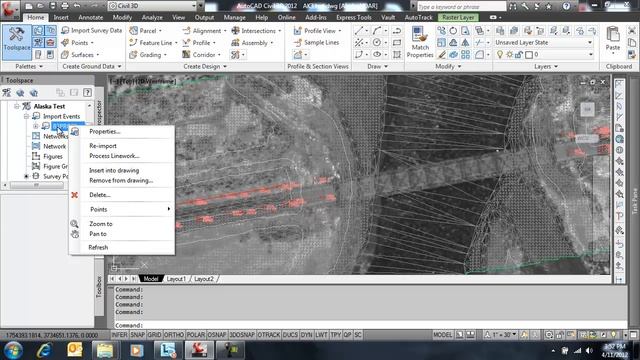This screenshot has height=360, width=640.
Task: Toggle GRID display in status bar
Action: [x=154, y=335]
